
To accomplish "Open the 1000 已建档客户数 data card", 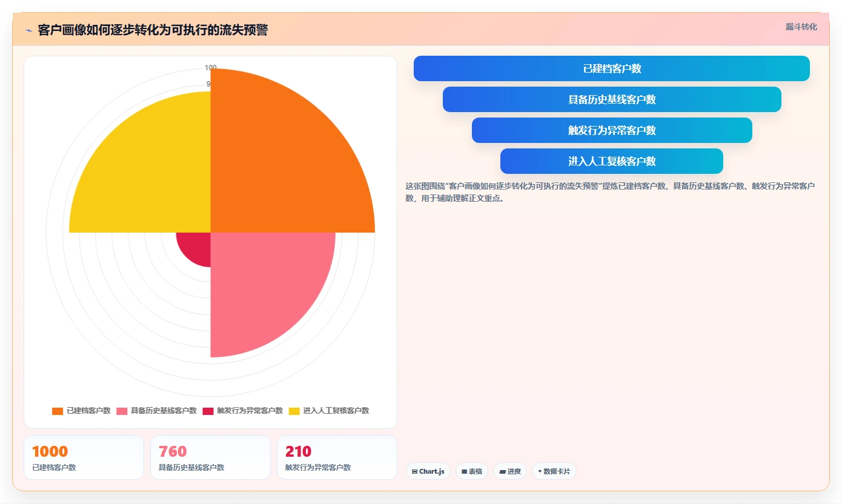I will 84,457.
